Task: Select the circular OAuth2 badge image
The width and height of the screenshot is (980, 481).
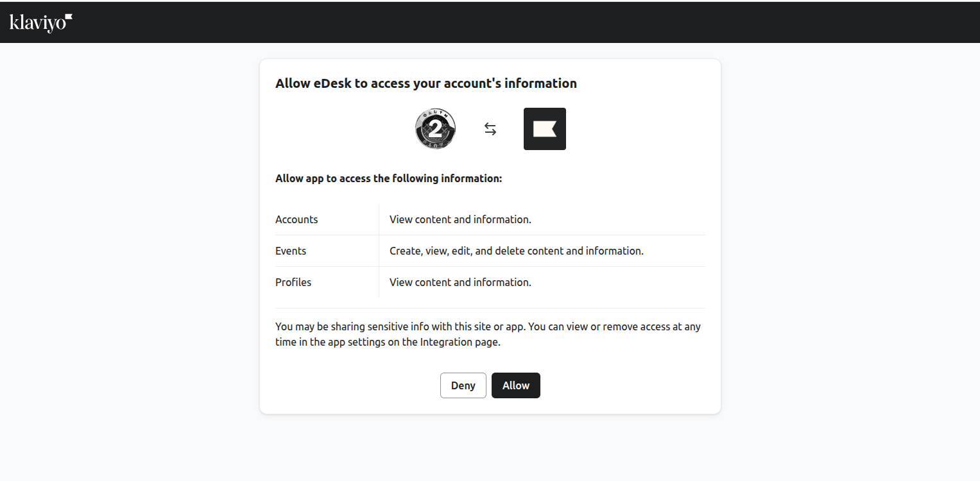Action: click(x=435, y=129)
